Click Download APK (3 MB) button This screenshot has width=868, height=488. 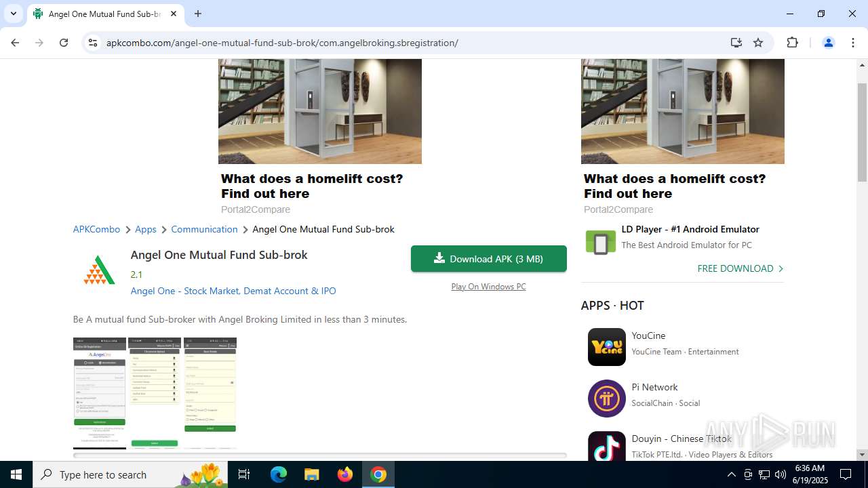click(489, 259)
